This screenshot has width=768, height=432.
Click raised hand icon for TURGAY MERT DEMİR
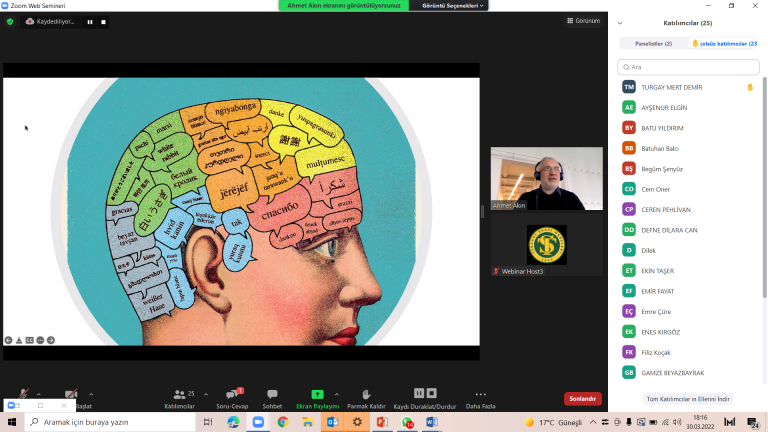(750, 87)
